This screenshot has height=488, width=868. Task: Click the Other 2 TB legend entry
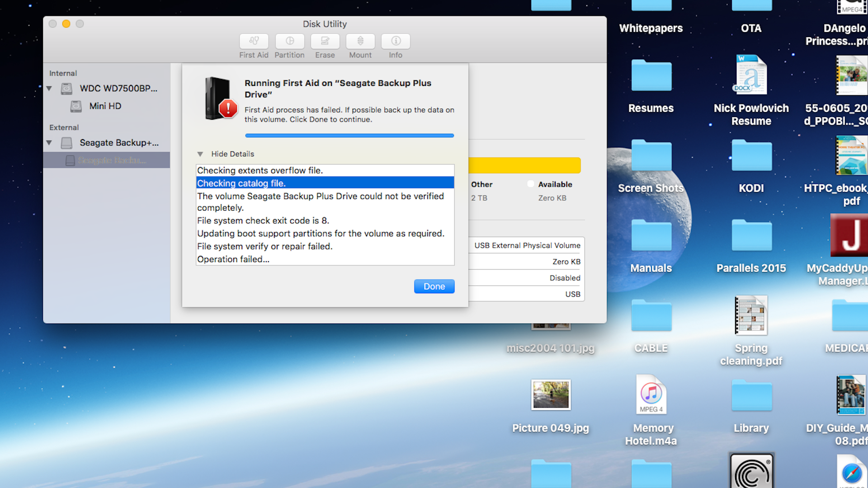[x=481, y=191]
